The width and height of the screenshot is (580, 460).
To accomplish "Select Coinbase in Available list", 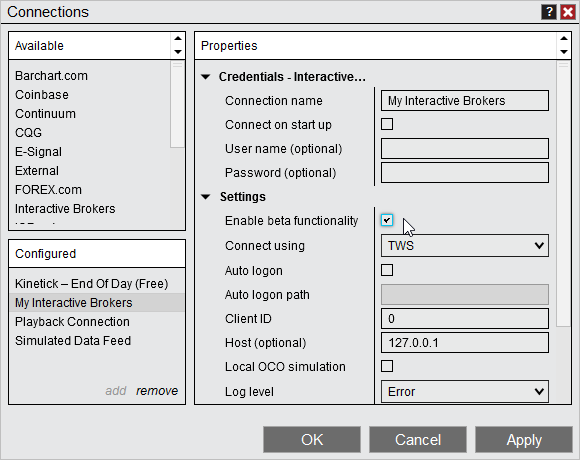I will [x=90, y=95].
